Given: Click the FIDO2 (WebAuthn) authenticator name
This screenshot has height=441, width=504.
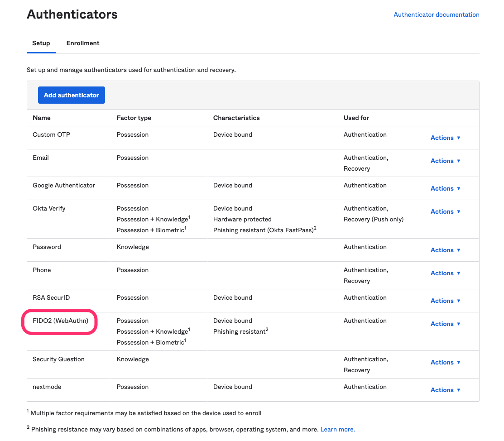Looking at the screenshot, I should [60, 321].
